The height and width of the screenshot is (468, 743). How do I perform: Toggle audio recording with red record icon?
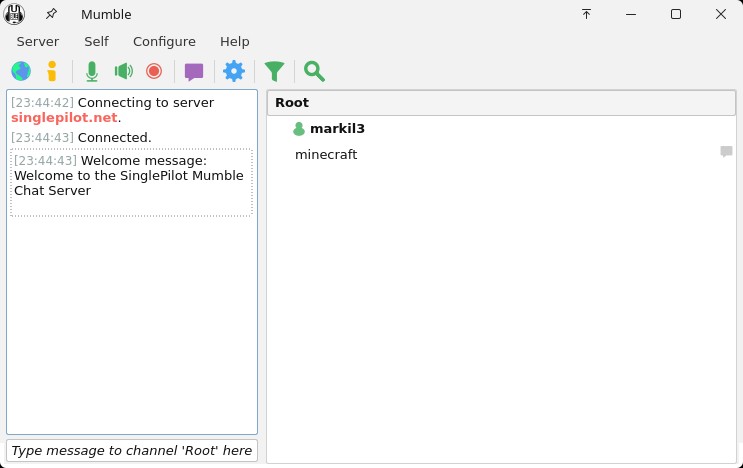(154, 71)
